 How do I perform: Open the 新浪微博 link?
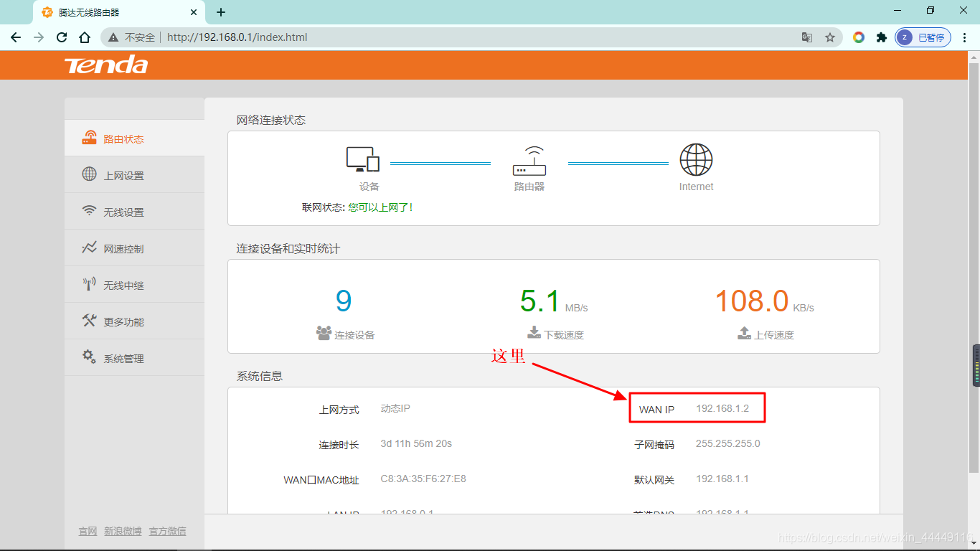[x=123, y=531]
